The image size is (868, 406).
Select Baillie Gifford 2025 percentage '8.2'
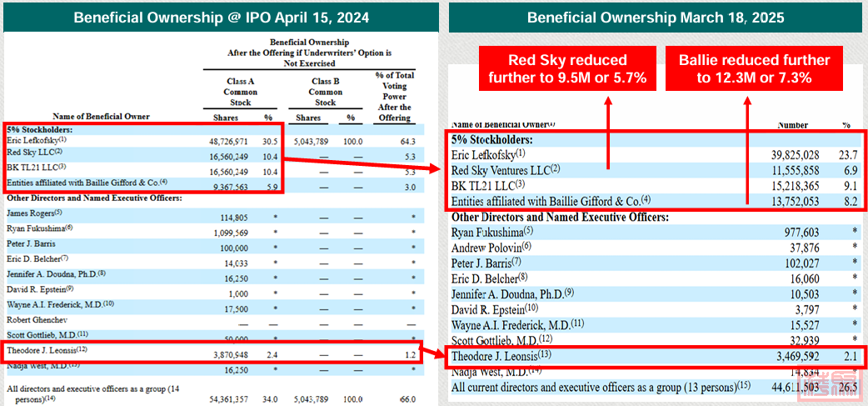point(851,203)
